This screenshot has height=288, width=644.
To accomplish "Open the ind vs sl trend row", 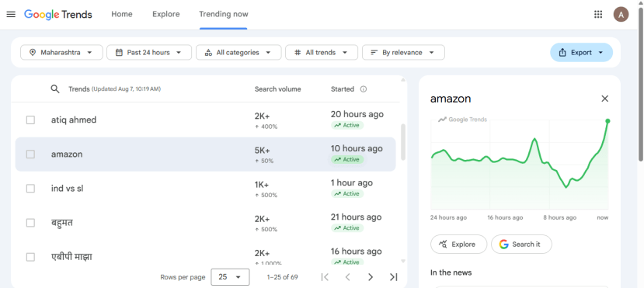I will (x=205, y=189).
